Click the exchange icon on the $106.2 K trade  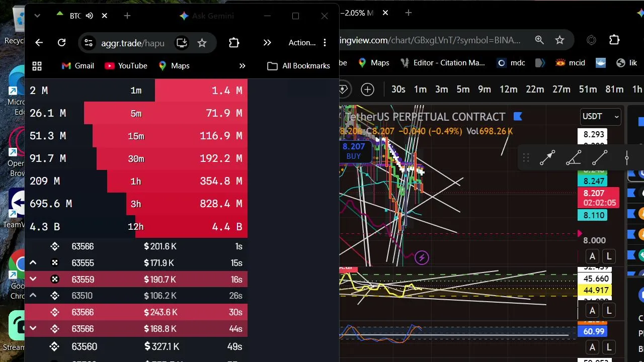(x=55, y=296)
